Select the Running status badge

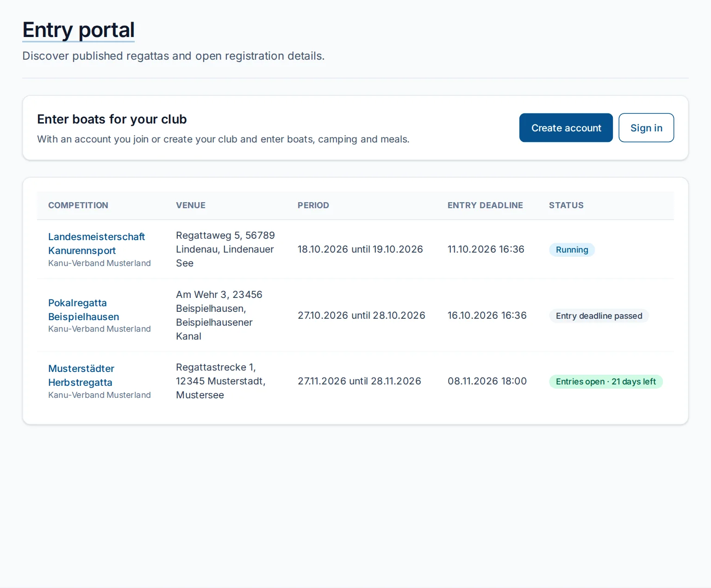coord(572,250)
